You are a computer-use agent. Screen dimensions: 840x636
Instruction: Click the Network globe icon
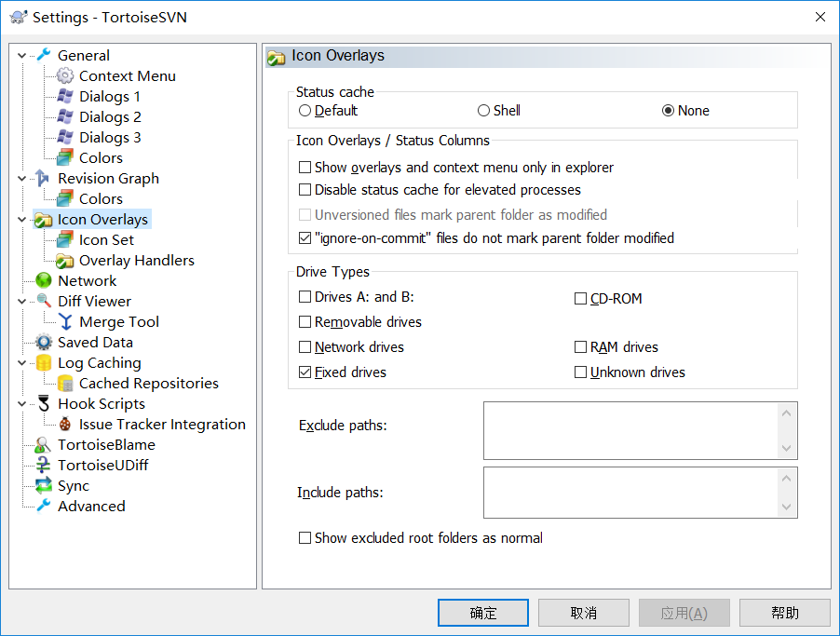coord(44,280)
